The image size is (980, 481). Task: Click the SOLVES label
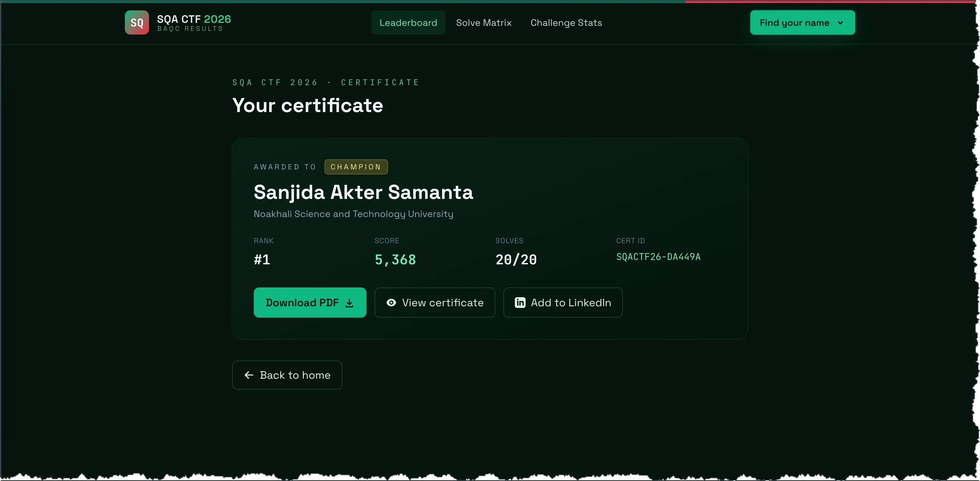tap(509, 241)
